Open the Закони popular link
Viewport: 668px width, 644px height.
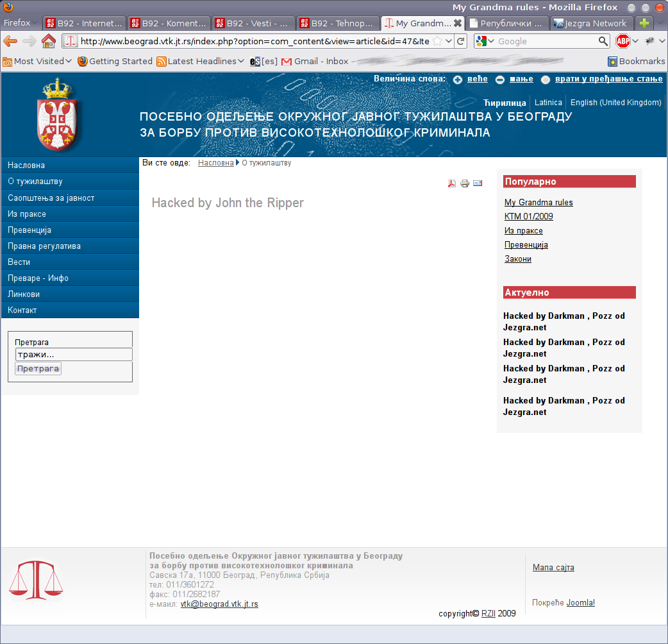coord(517,258)
